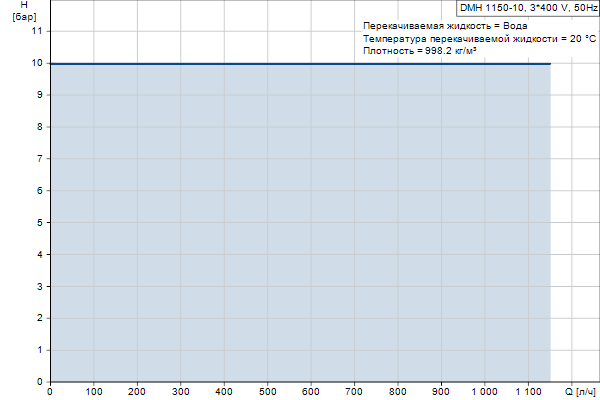Click the Y-axis tick label 1
The image size is (600, 400).
(40, 349)
